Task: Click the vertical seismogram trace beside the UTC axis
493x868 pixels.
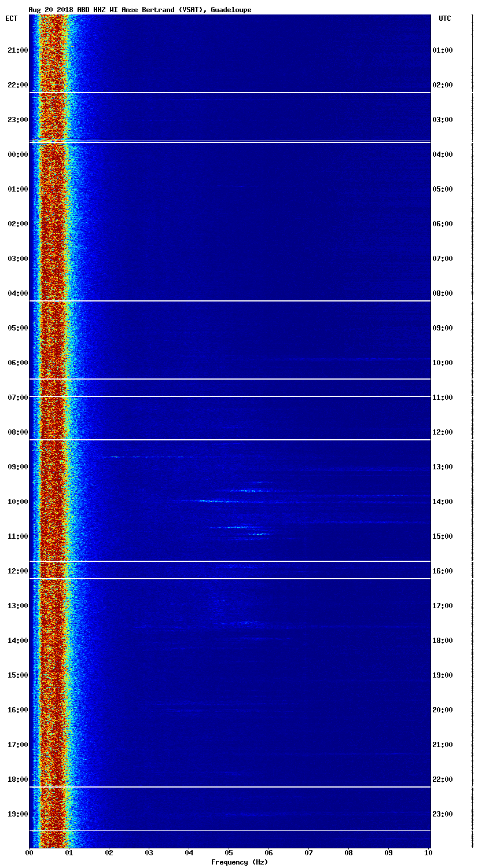Action: 472,431
